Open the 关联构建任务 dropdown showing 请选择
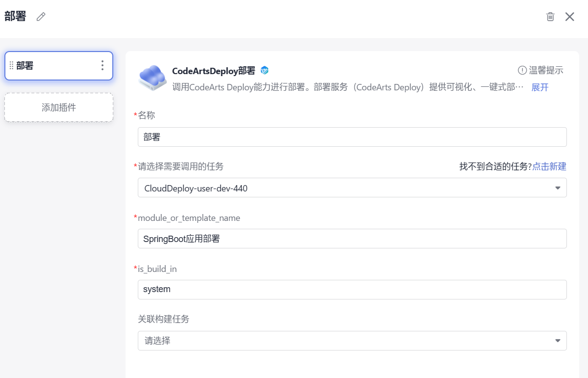Image resolution: width=588 pixels, height=378 pixels. coord(352,341)
